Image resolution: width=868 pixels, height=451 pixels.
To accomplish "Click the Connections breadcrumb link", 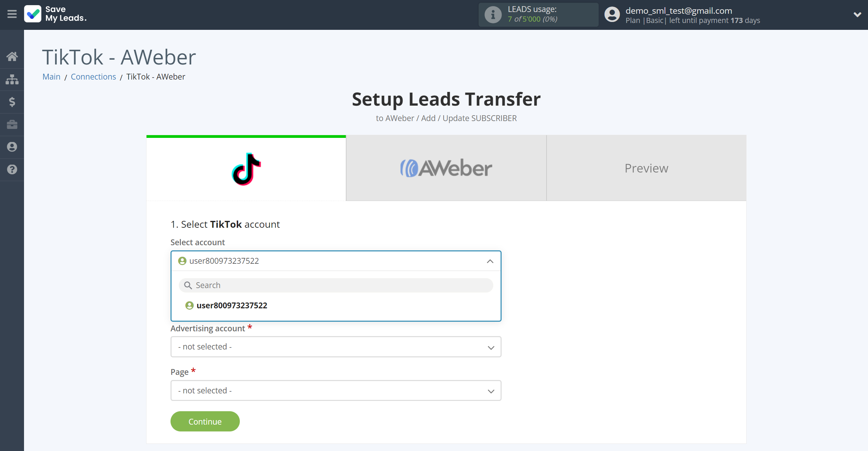I will (93, 76).
